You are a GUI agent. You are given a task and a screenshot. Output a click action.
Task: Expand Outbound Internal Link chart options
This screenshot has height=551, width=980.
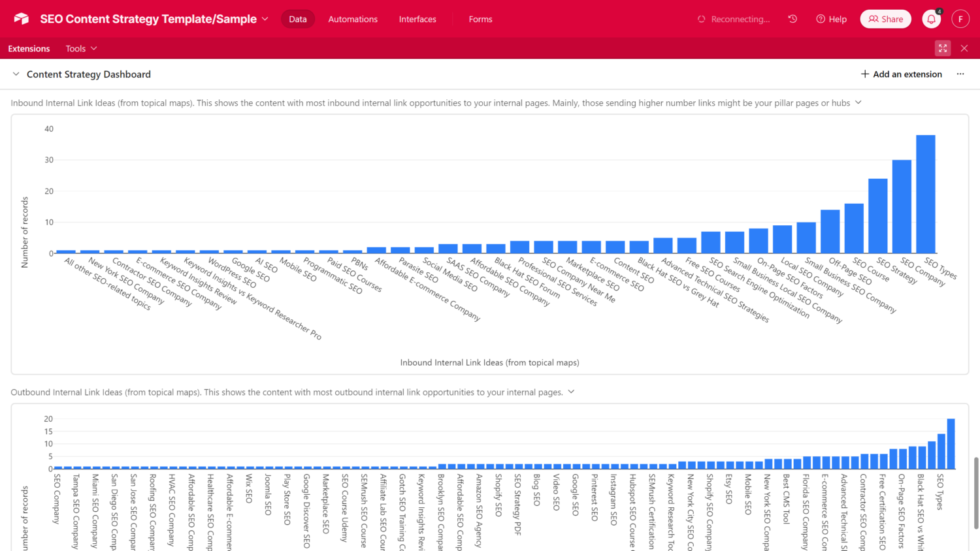[571, 392]
